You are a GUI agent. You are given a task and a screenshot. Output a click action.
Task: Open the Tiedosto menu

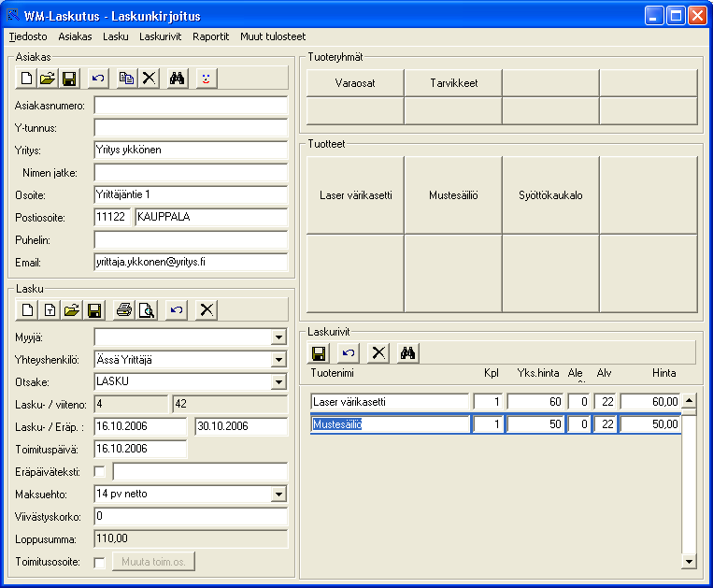[28, 36]
